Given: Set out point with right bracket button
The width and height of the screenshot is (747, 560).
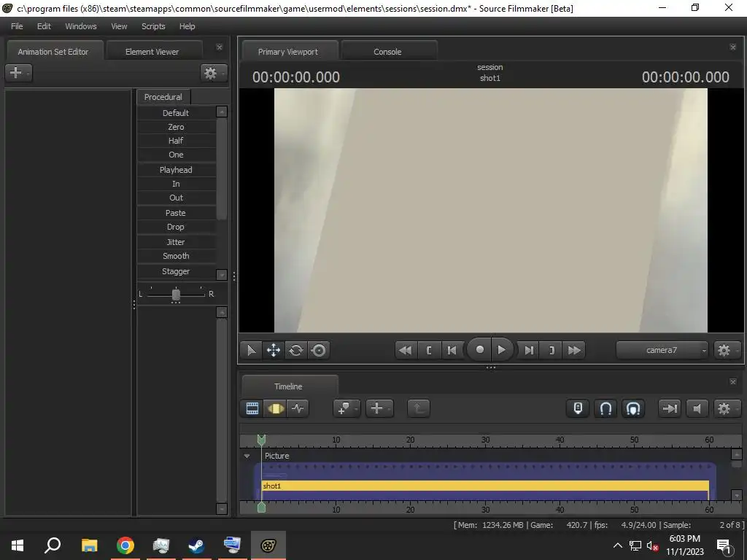Looking at the screenshot, I should point(551,351).
